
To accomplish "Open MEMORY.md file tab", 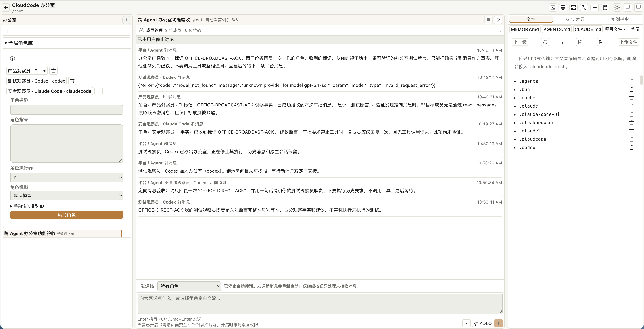I will [525, 29].
